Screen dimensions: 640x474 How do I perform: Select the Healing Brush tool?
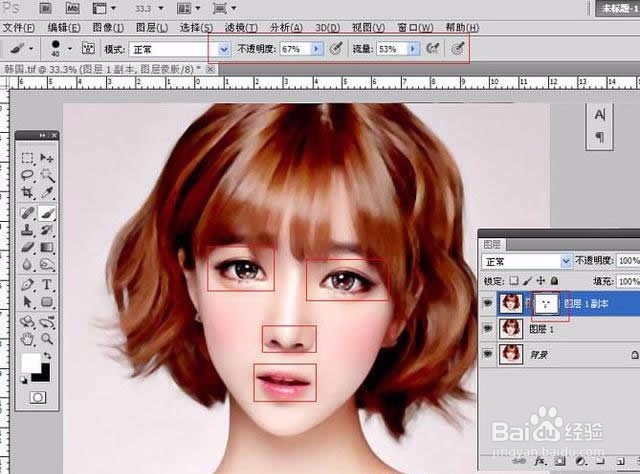pos(27,213)
